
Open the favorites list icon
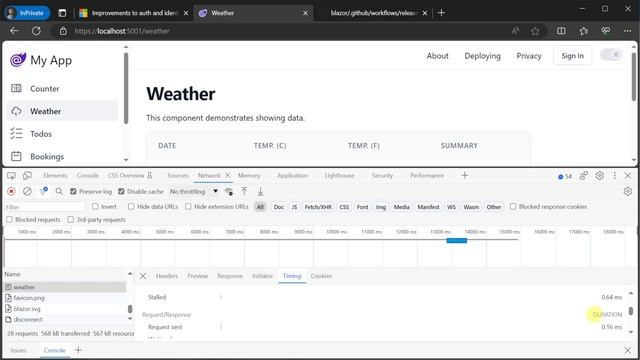584,31
